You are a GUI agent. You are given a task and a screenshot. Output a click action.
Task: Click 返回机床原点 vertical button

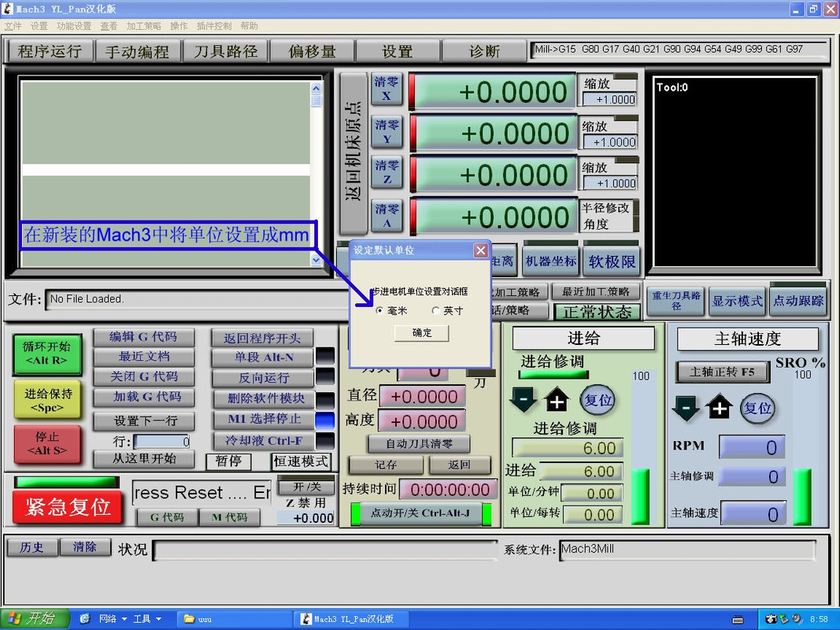[353, 153]
